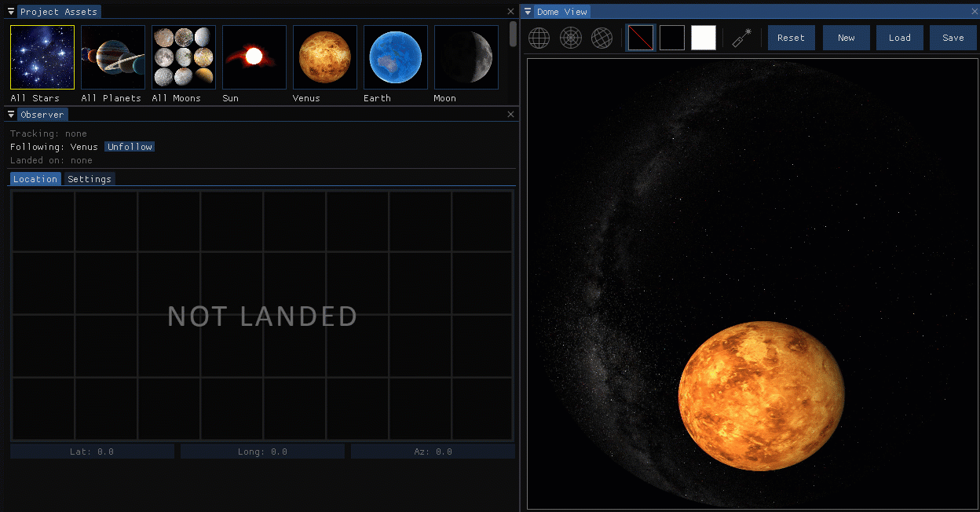Screen dimensions: 980x512
Task: Open the Location tab
Action: (x=35, y=179)
